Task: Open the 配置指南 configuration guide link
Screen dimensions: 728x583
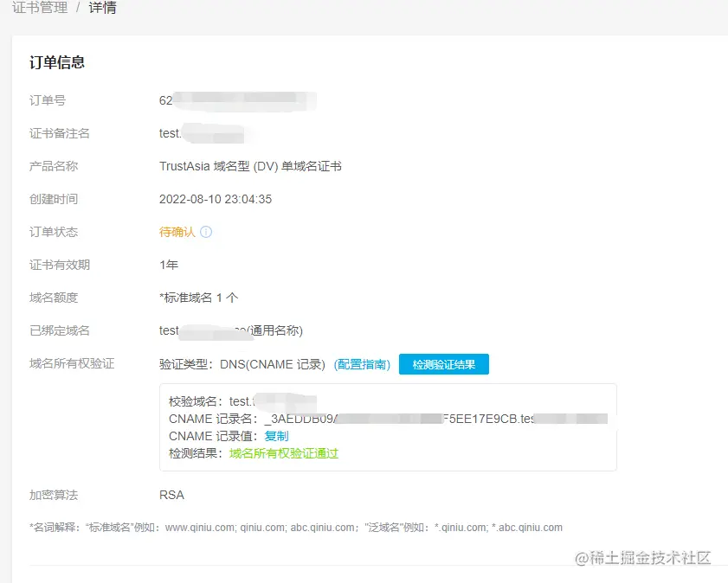Action: (x=362, y=364)
